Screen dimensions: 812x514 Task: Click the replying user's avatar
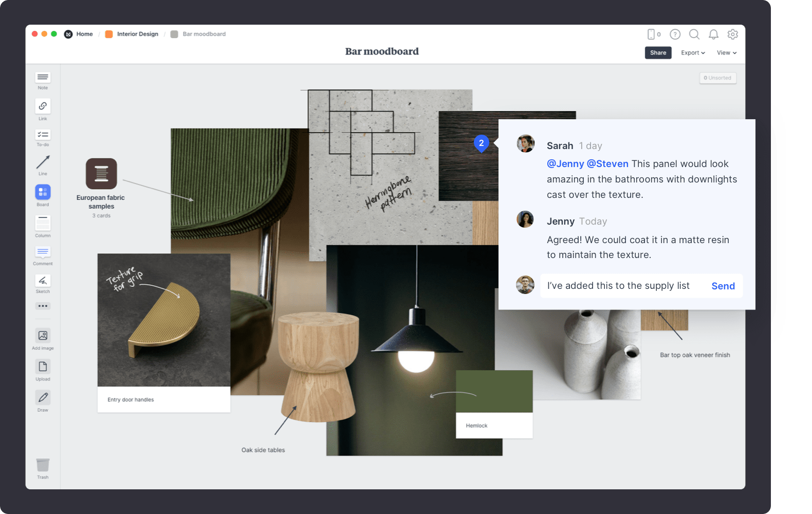pos(525,285)
